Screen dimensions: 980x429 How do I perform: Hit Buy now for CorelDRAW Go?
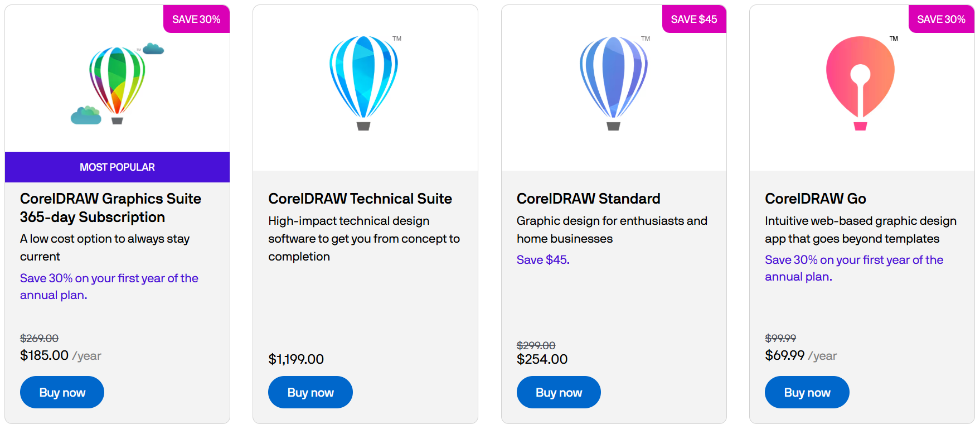click(807, 392)
